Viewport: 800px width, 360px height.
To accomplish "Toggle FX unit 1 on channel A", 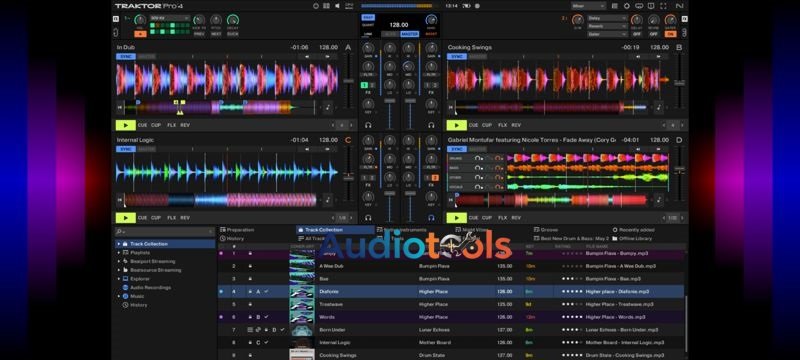I will (365, 85).
